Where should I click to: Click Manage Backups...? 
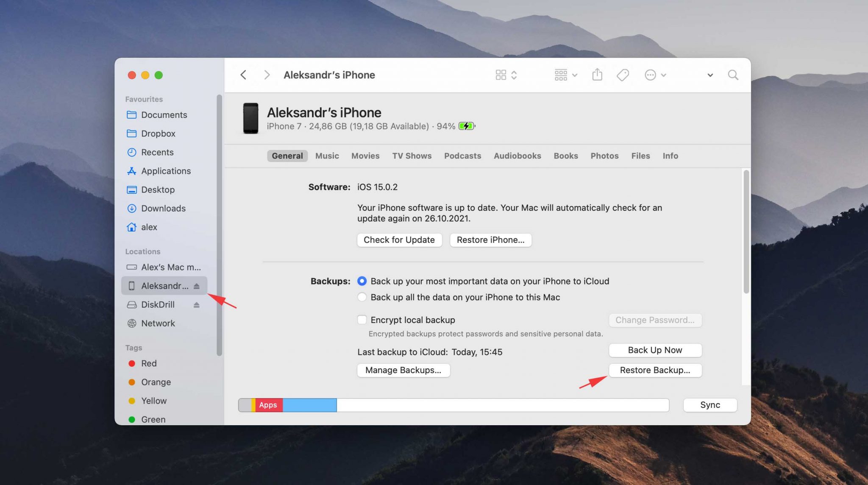pyautogui.click(x=403, y=370)
